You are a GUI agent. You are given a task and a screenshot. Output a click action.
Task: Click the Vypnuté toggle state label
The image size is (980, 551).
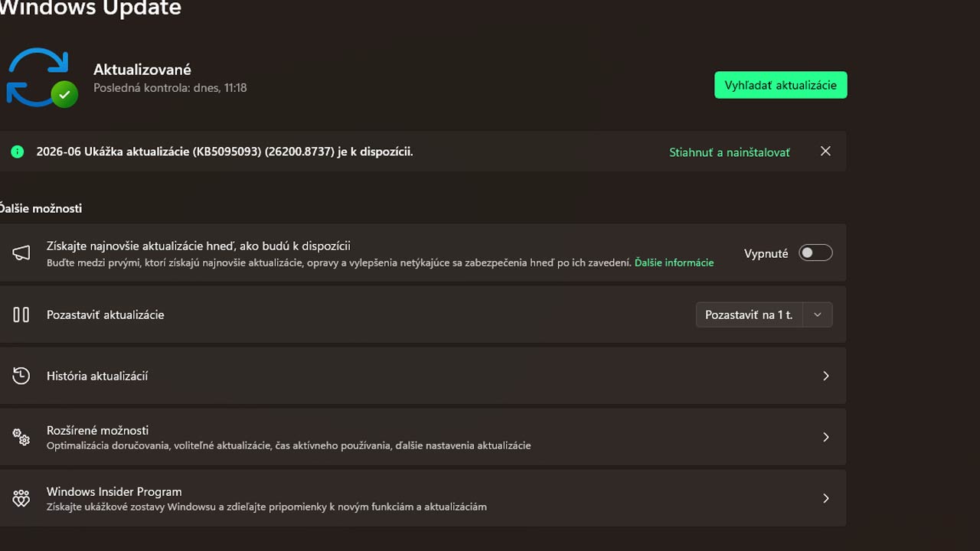[766, 253]
